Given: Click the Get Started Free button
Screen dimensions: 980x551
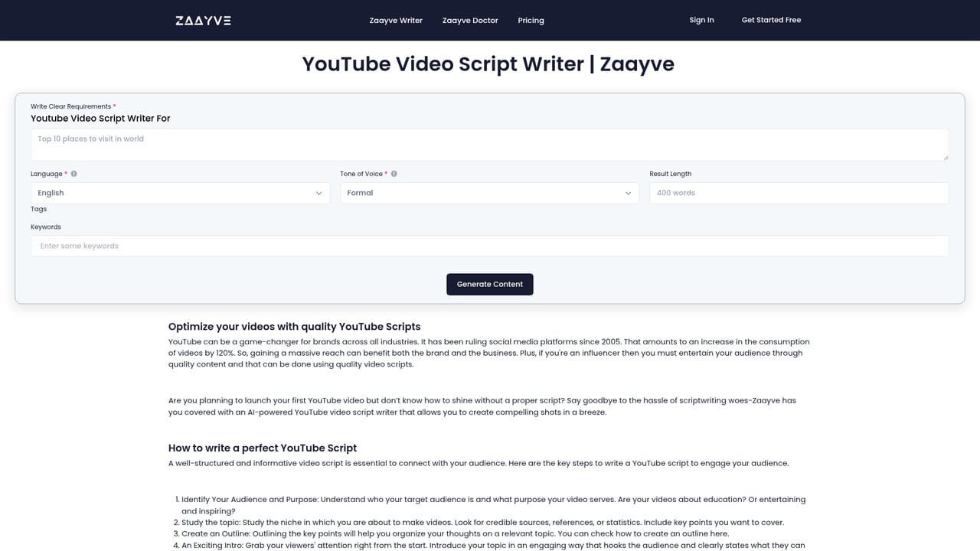Looking at the screenshot, I should 771,20.
